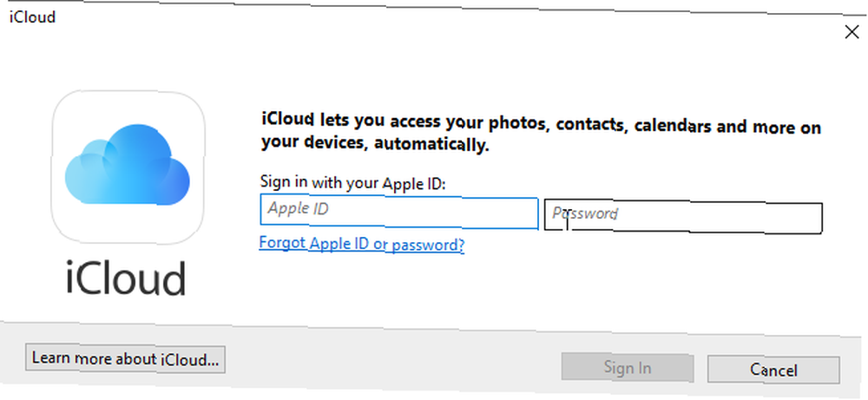The image size is (868, 400).
Task: Click the word 'password?' in the forgot link
Action: [428, 245]
